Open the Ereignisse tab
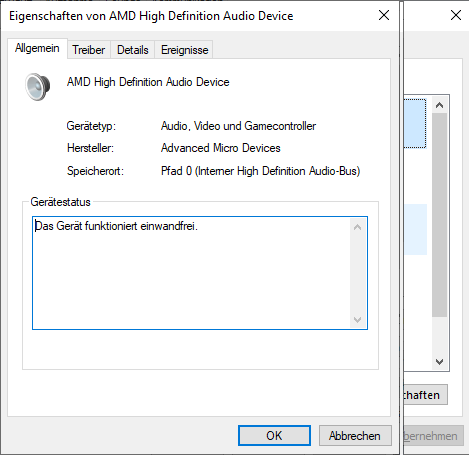Image resolution: width=469 pixels, height=455 pixels. [184, 50]
